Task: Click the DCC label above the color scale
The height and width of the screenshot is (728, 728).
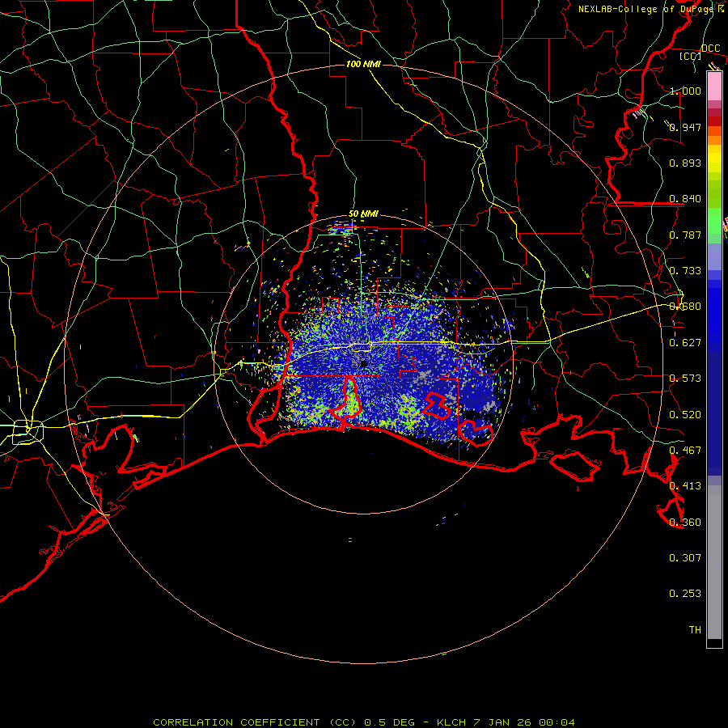Action: click(x=710, y=49)
